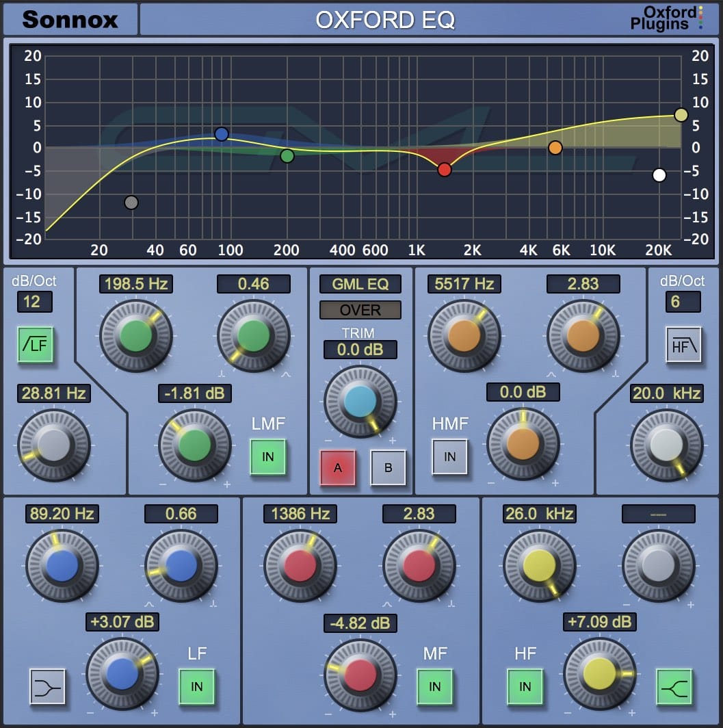Viewport: 723px width, 728px height.
Task: Select the blue LF node on the graph
Action: (222, 135)
